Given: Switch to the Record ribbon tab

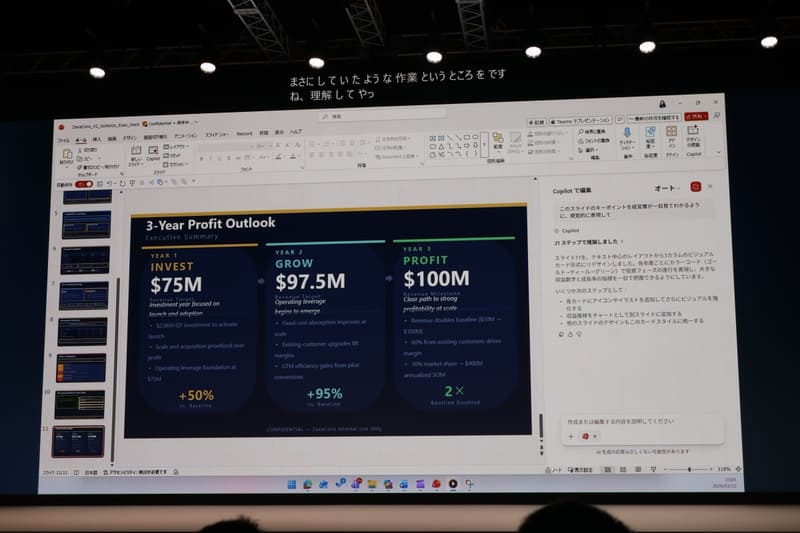Looking at the screenshot, I should [x=244, y=134].
